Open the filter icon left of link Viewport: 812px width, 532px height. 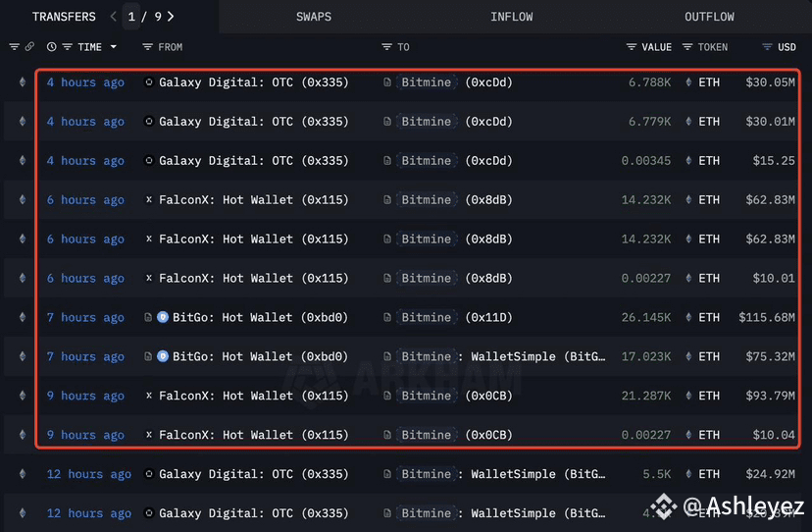14,47
